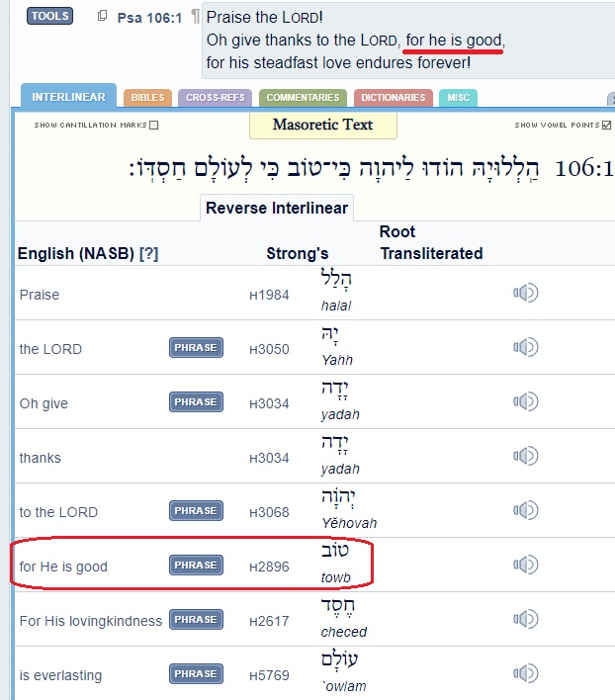Screen dimensions: 615x700
Task: Play audio pronunciation for 'owlam
Action: coord(525,674)
